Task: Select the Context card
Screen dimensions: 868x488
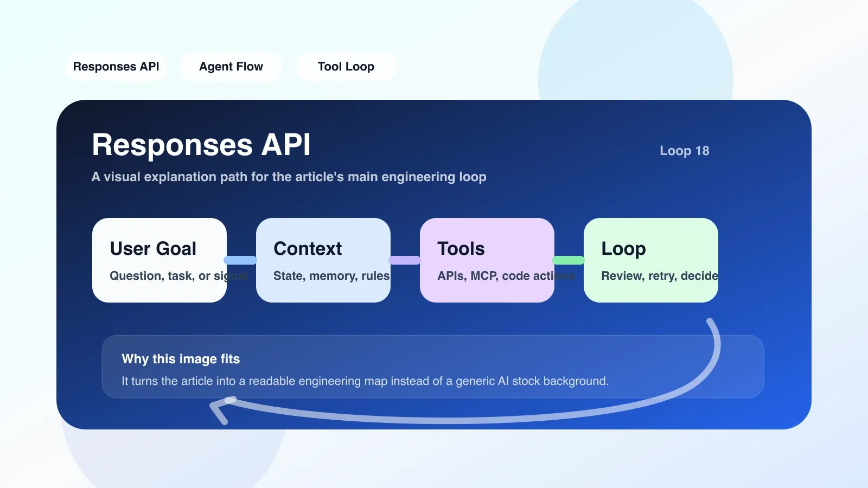Action: pyautogui.click(x=323, y=260)
